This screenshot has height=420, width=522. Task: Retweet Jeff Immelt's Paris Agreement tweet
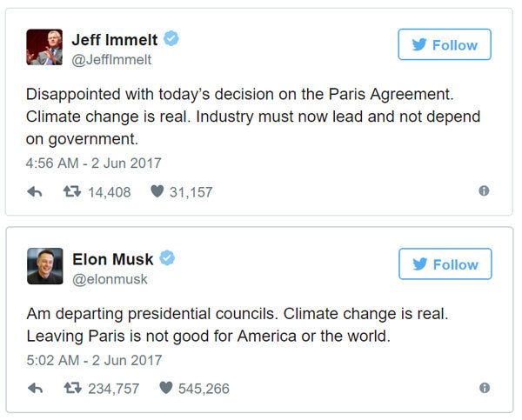pyautogui.click(x=76, y=191)
